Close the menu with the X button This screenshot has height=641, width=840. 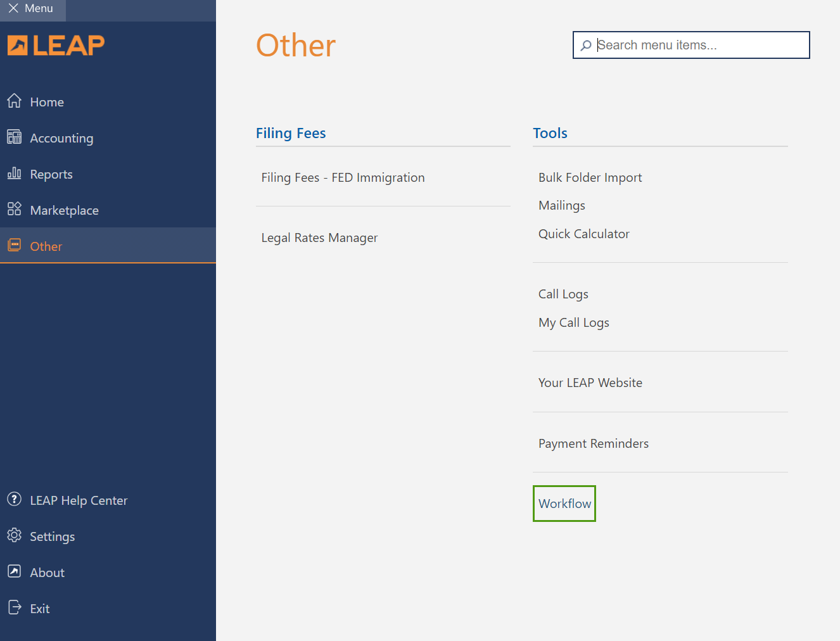(x=13, y=9)
